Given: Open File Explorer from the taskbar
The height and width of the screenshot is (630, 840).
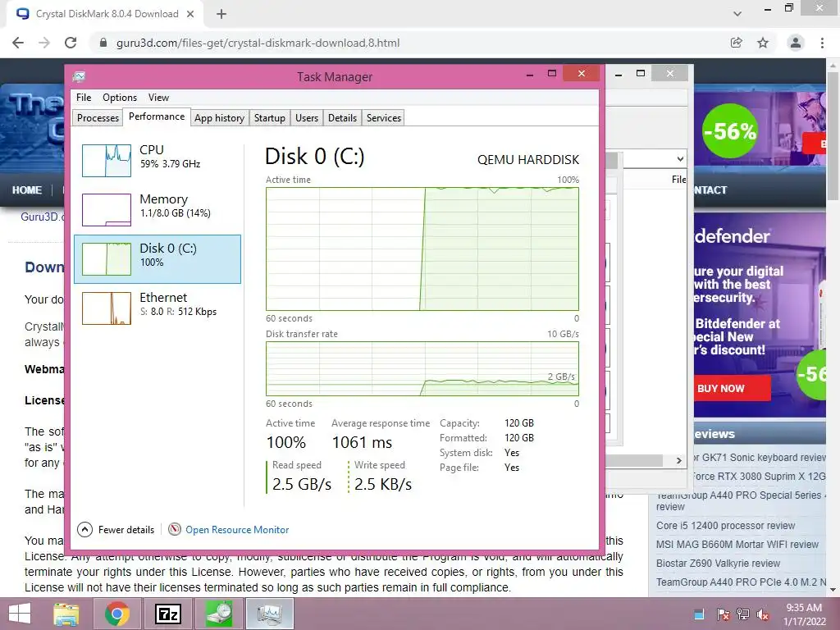Looking at the screenshot, I should click(66, 614).
